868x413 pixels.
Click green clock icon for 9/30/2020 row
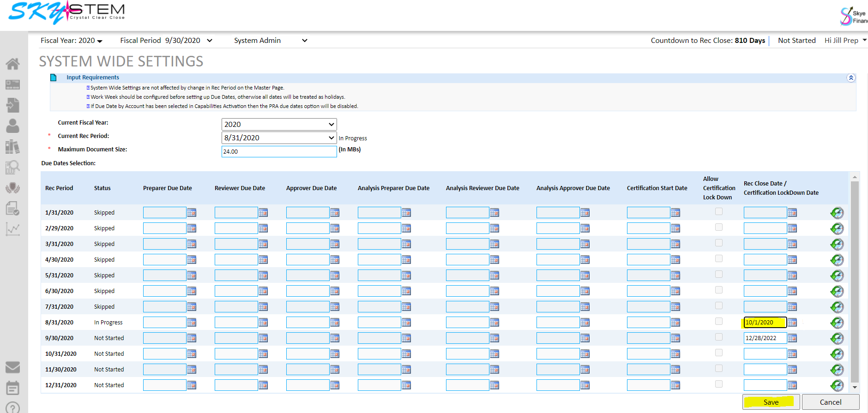[x=837, y=338]
